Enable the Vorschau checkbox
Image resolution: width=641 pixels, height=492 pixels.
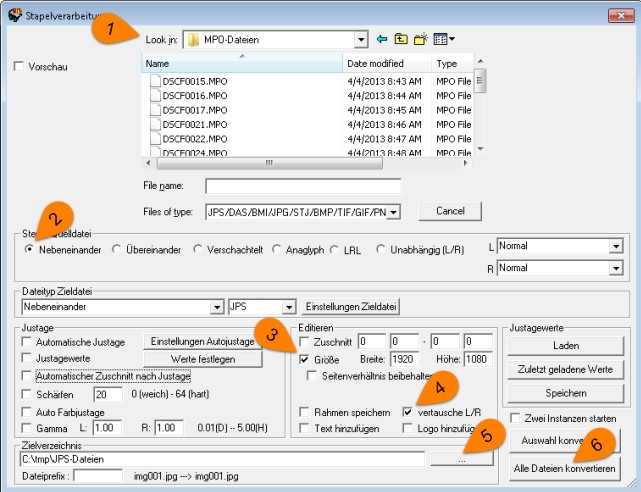(x=18, y=67)
